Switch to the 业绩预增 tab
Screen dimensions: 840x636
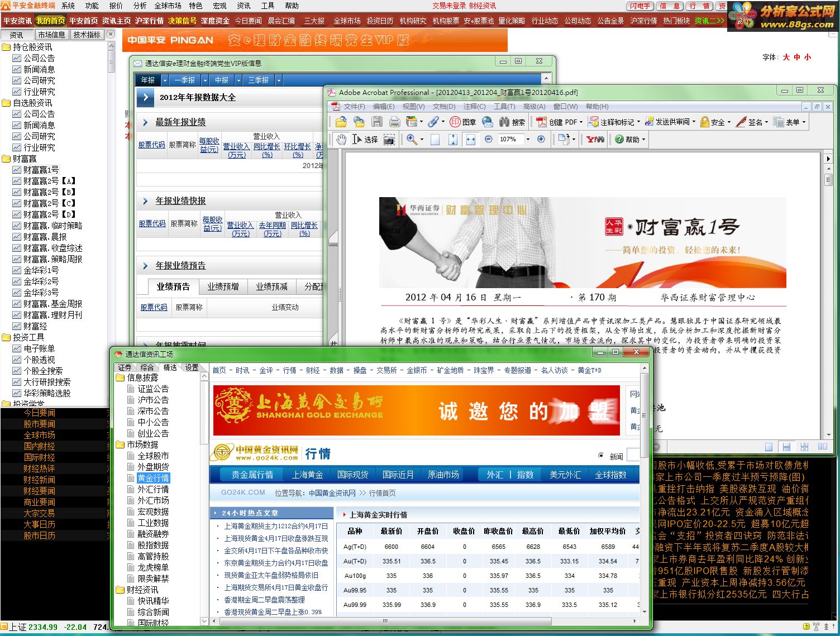pyautogui.click(x=223, y=286)
